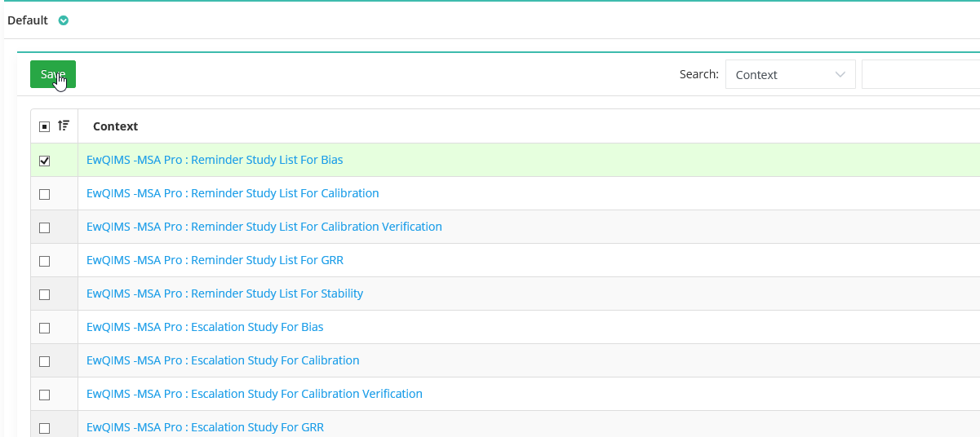
Task: Check Reminder Study List For Stability checkbox
Action: click(44, 294)
